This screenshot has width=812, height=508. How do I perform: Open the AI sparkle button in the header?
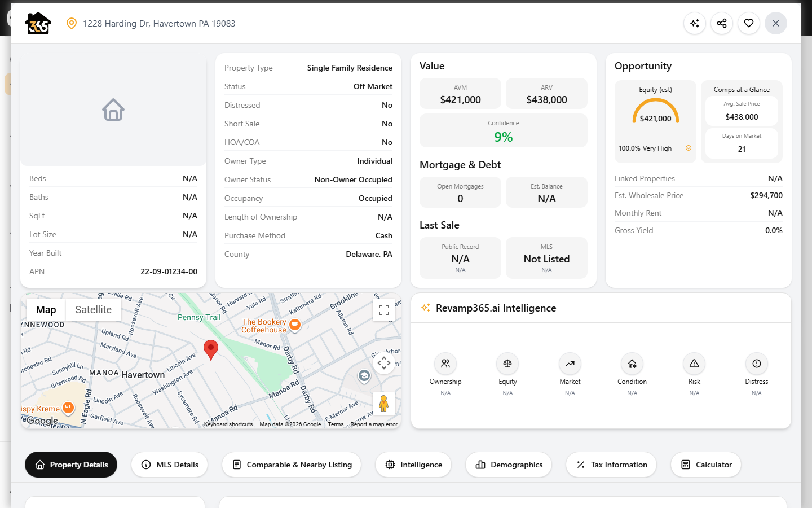pyautogui.click(x=695, y=23)
